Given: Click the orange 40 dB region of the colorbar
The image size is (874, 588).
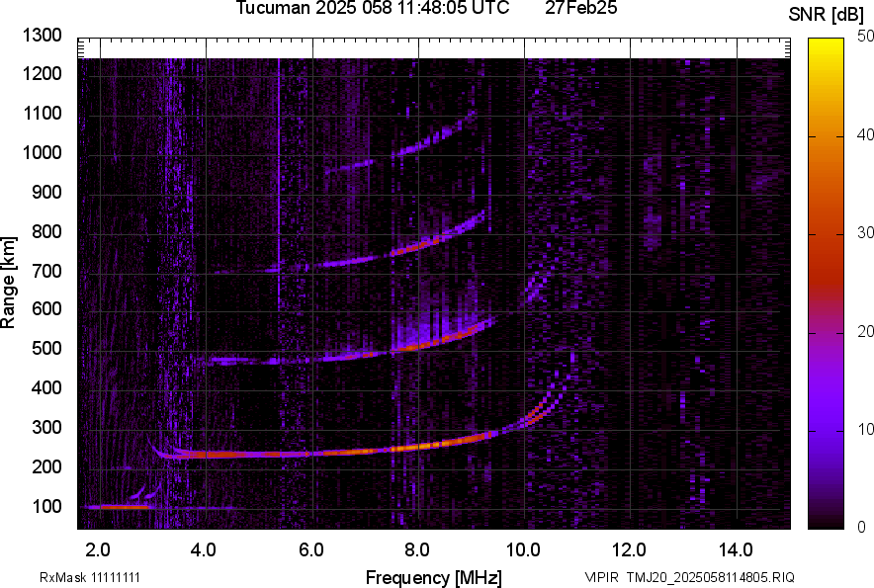Looking at the screenshot, I should [x=827, y=135].
